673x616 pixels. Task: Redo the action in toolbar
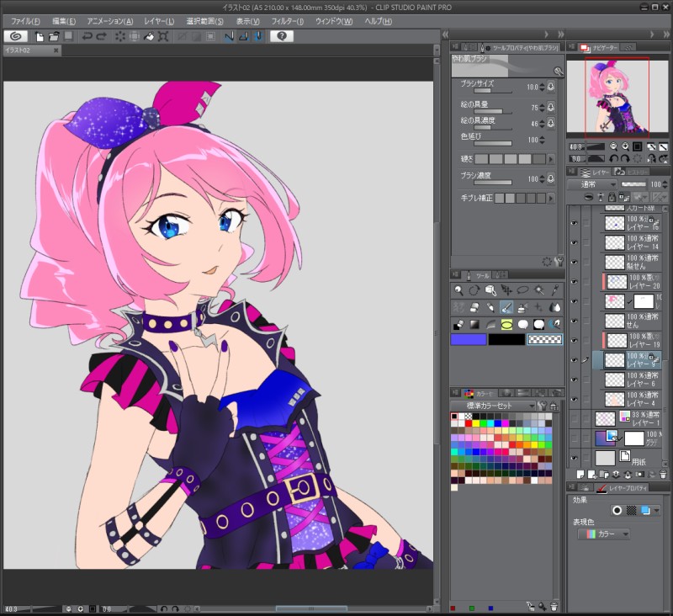click(x=102, y=36)
